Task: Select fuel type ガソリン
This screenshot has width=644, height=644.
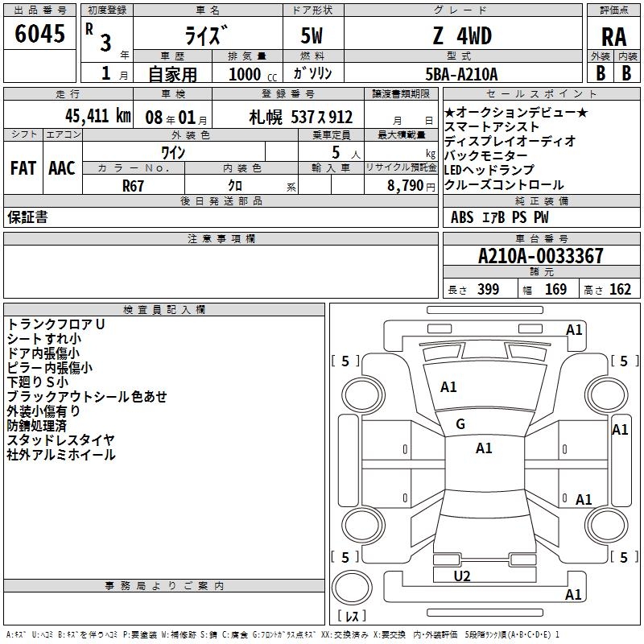Action: pyautogui.click(x=312, y=73)
